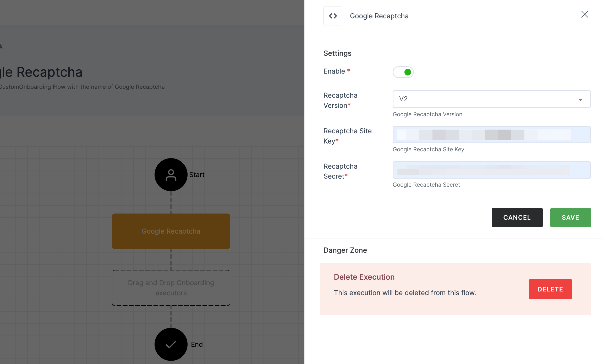The width and height of the screenshot is (603, 364).
Task: Click the 'End' label in flow
Action: click(x=197, y=344)
